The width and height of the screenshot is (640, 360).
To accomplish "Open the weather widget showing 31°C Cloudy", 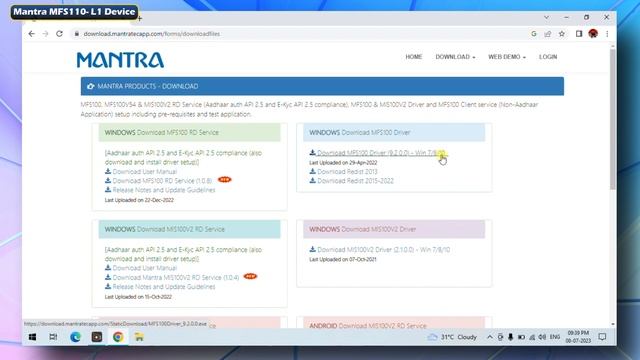I will (452, 337).
